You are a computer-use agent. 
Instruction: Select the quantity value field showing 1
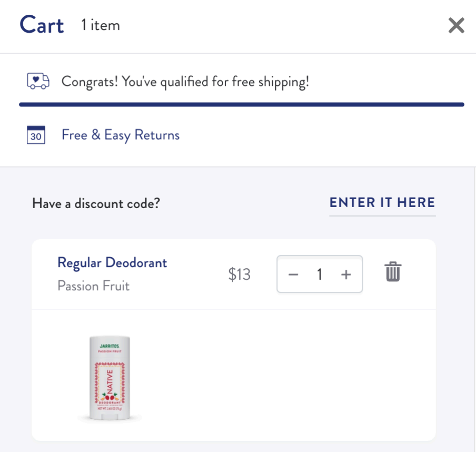click(320, 274)
